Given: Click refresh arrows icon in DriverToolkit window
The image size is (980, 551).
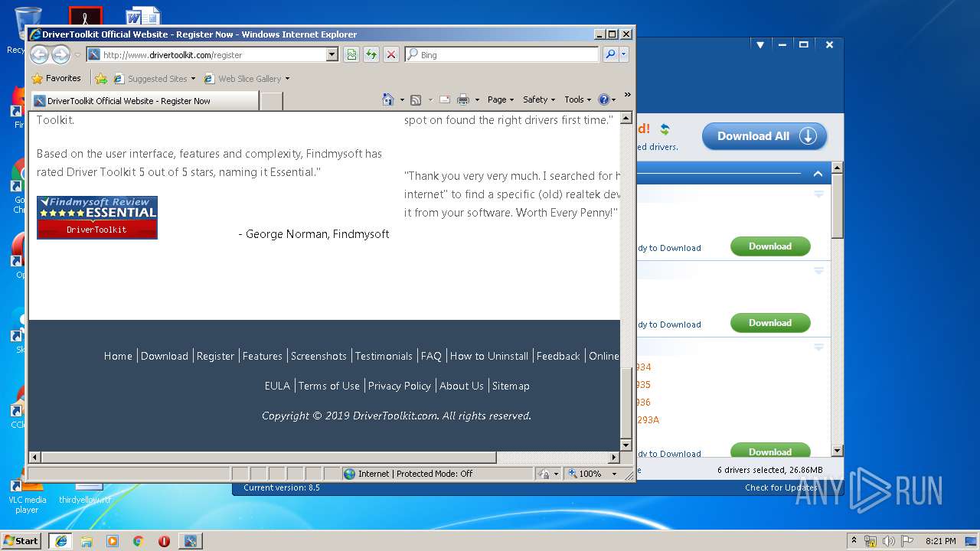Looking at the screenshot, I should pyautogui.click(x=665, y=129).
